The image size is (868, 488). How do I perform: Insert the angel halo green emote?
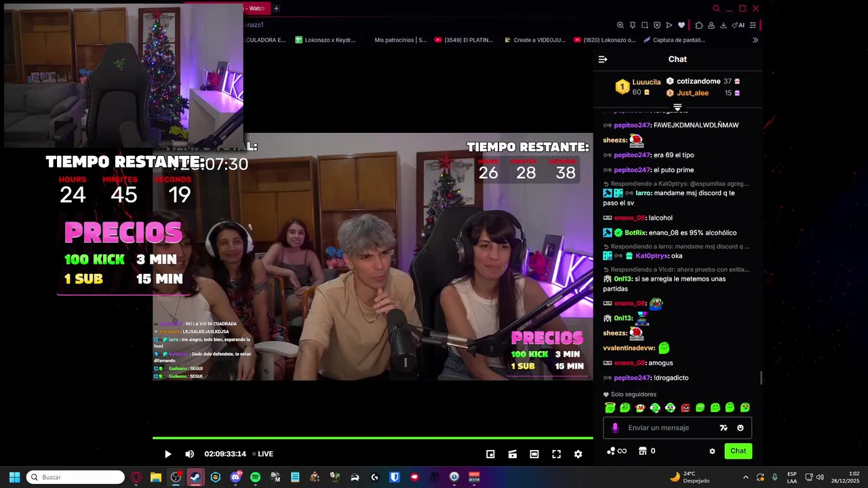click(x=610, y=407)
